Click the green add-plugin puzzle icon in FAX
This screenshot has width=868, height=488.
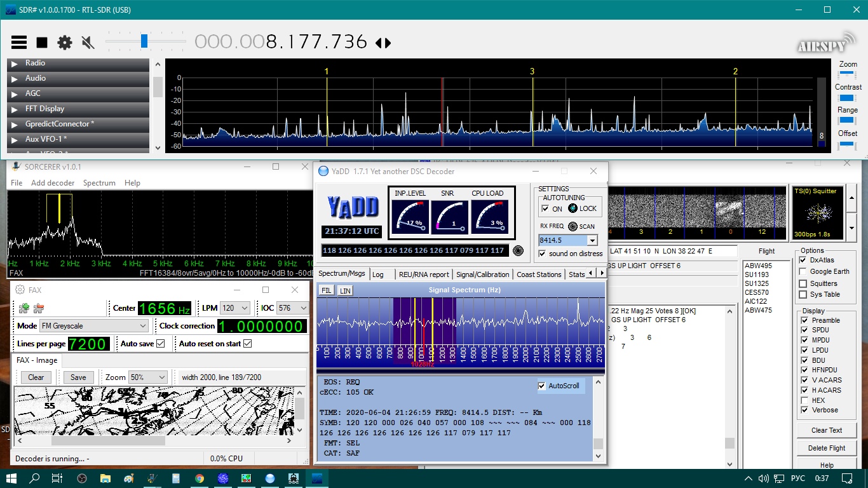click(24, 308)
